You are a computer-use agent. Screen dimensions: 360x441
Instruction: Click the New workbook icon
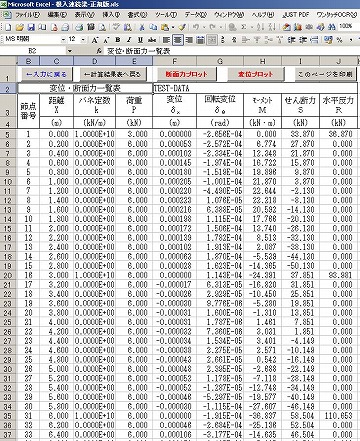click(x=8, y=27)
